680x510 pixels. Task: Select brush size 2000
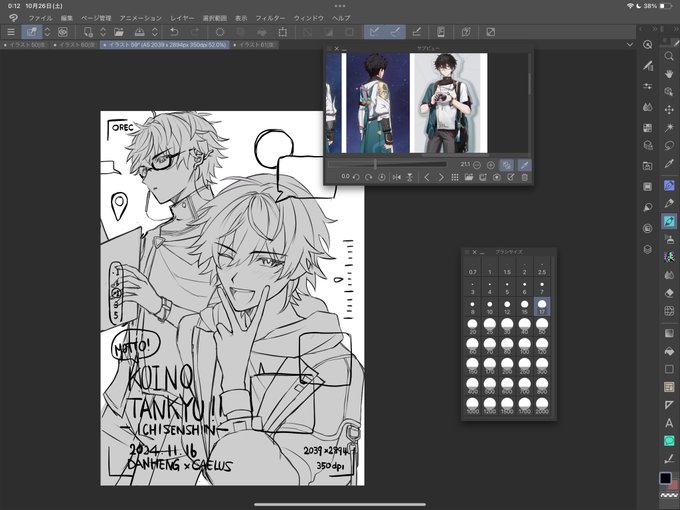pos(542,406)
